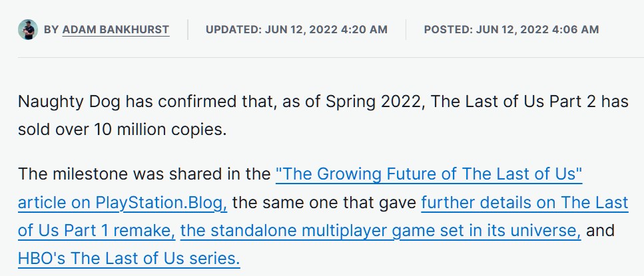Click the "the same one that gave" text

[x=324, y=203]
